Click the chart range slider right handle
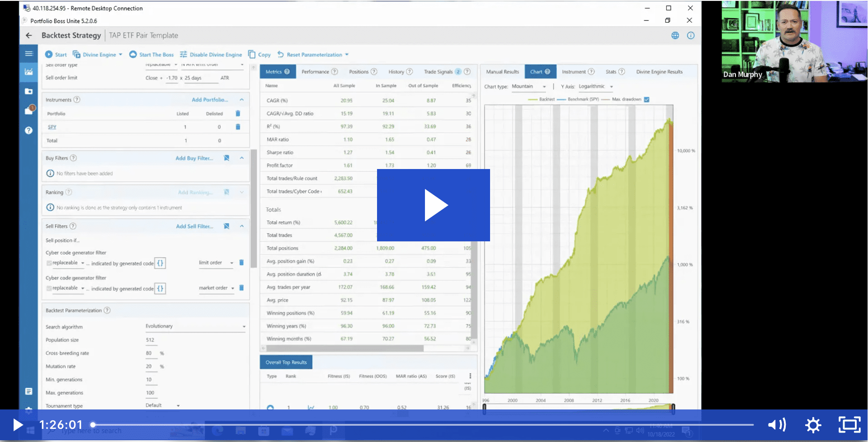This screenshot has width=868, height=442. [673, 409]
